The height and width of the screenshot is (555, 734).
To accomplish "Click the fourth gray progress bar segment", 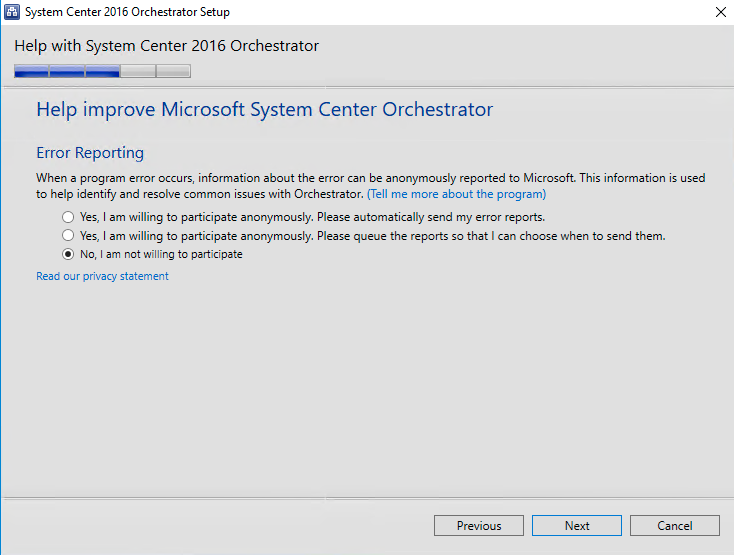I will 138,71.
